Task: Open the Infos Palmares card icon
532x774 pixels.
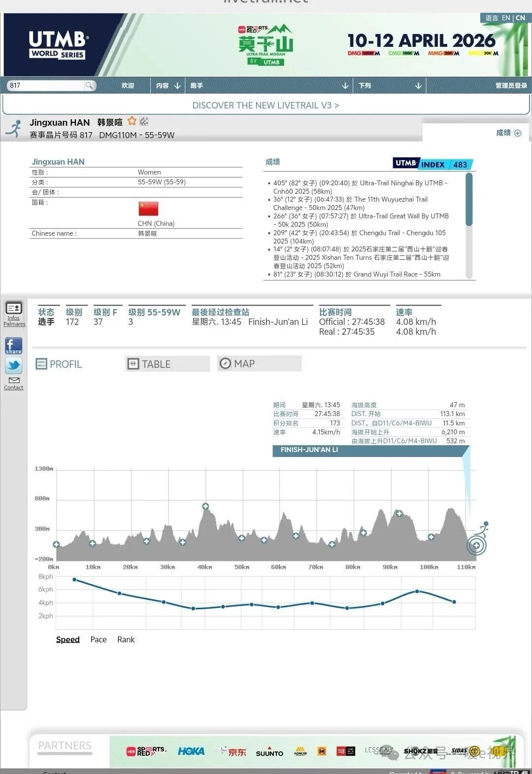Action: pos(14,309)
